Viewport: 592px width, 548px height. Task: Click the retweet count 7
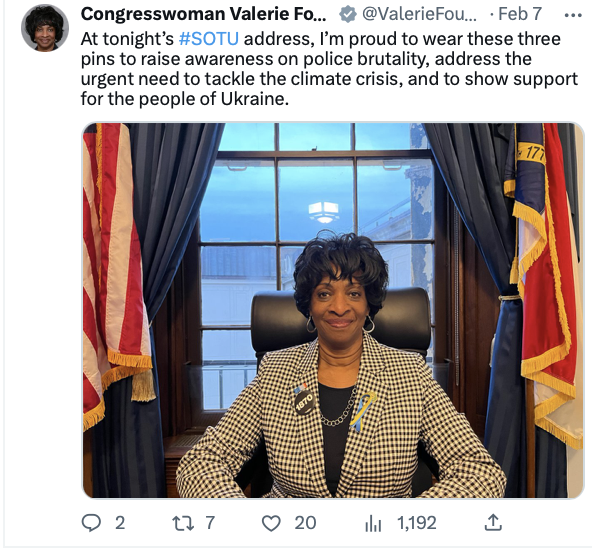(x=210, y=523)
